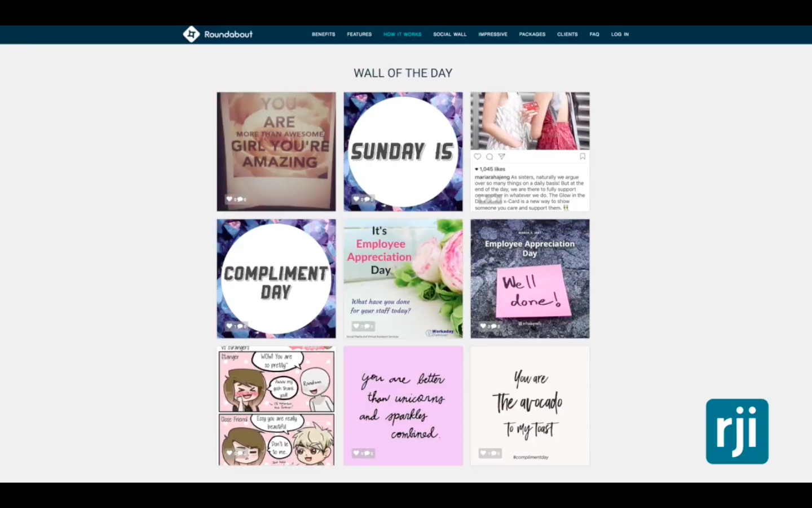Click Instagram share arrow in mariarahajeng post
The width and height of the screenshot is (812, 508).
pos(501,157)
